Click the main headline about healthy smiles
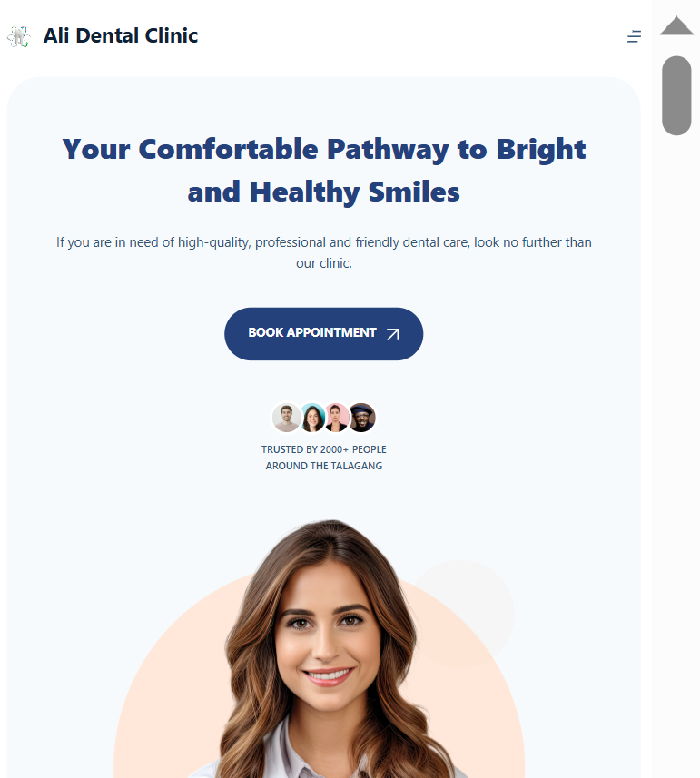The width and height of the screenshot is (700, 778). click(323, 170)
